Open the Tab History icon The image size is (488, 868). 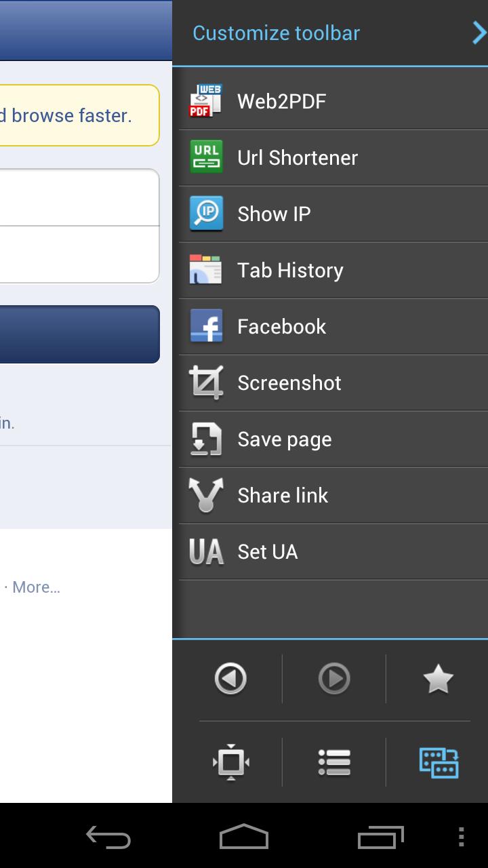click(x=206, y=270)
